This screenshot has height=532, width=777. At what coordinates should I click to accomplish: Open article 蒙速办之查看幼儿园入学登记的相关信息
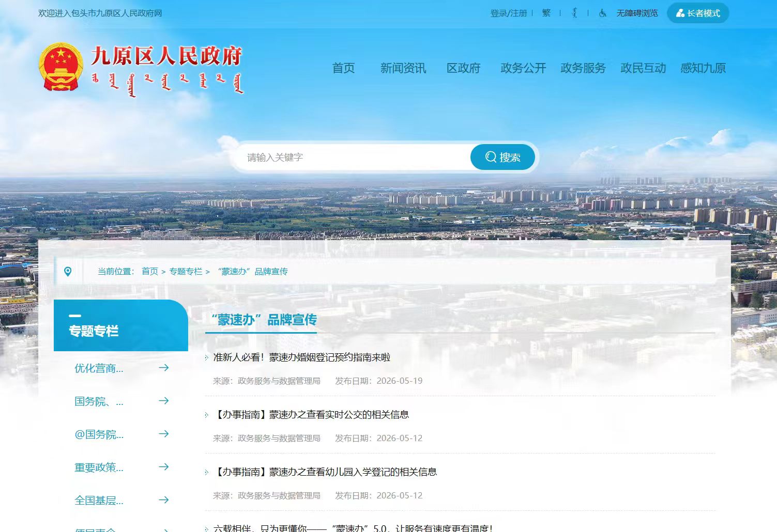(x=325, y=472)
